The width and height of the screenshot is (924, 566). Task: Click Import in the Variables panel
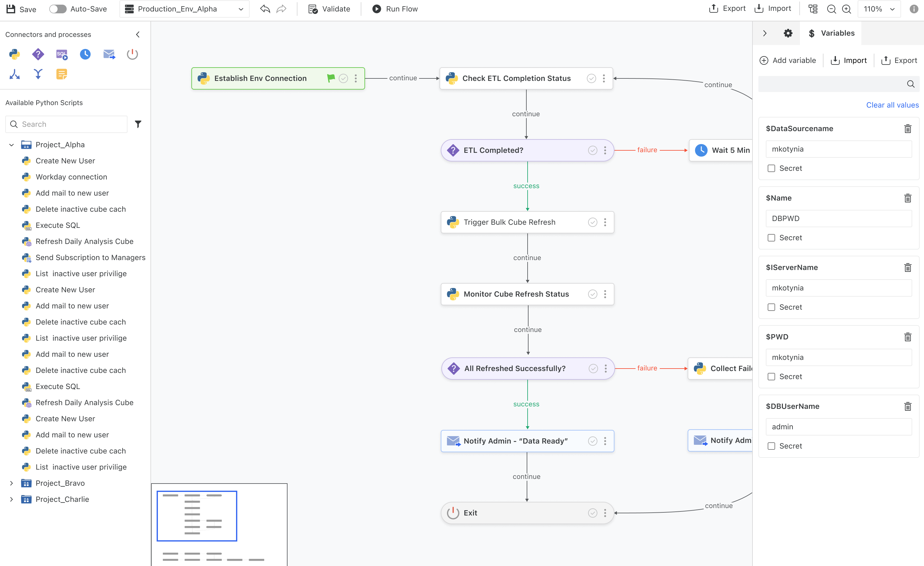coord(849,60)
